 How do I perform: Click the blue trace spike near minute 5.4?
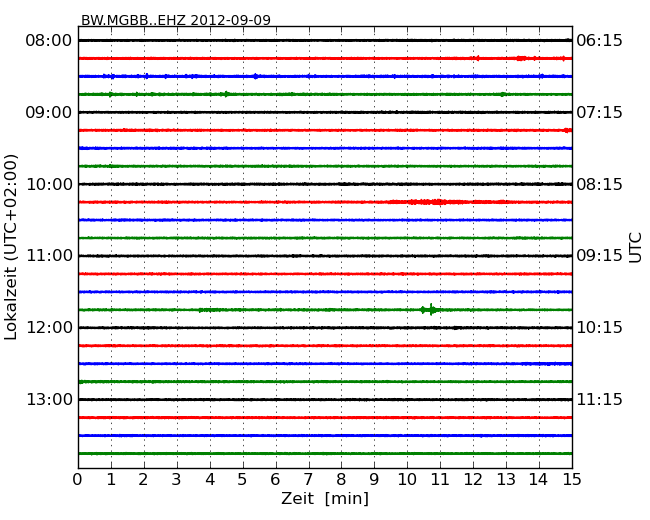(255, 76)
